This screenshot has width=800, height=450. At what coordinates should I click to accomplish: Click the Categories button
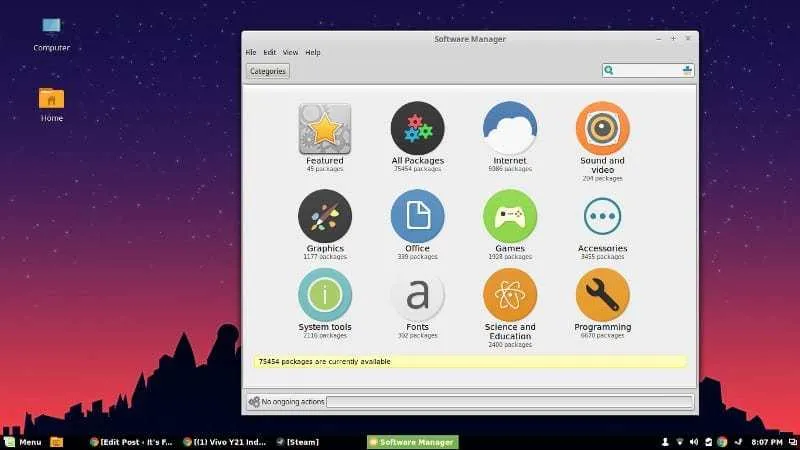coord(268,71)
